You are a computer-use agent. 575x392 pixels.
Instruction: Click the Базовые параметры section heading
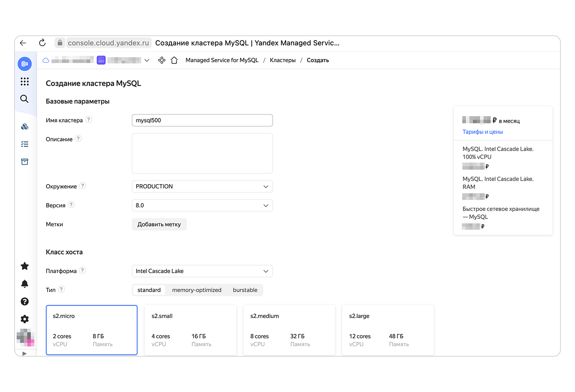pos(78,101)
